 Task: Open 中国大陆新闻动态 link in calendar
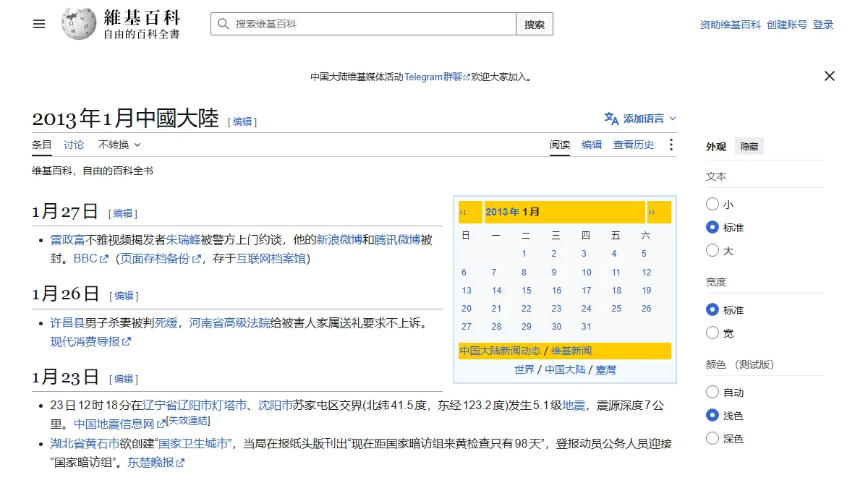[x=500, y=351]
